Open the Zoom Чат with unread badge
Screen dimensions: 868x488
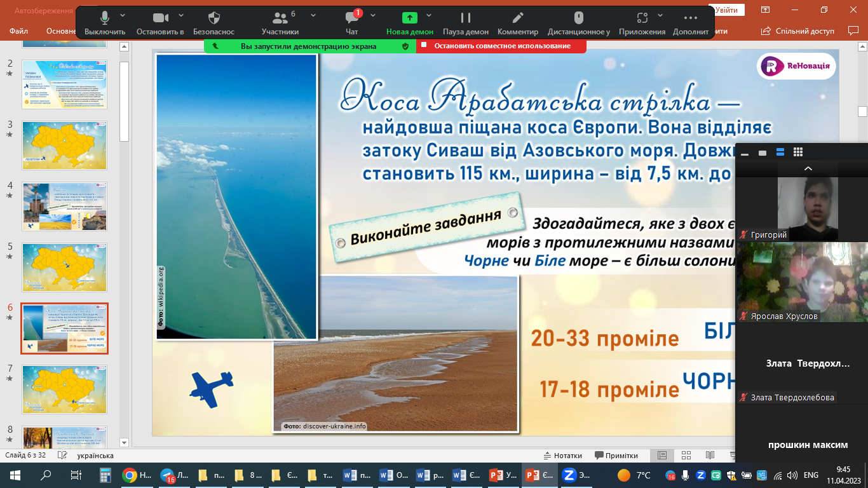[352, 23]
